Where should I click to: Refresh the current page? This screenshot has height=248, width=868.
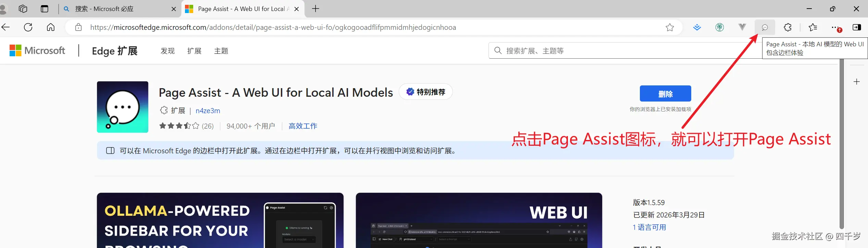[28, 27]
